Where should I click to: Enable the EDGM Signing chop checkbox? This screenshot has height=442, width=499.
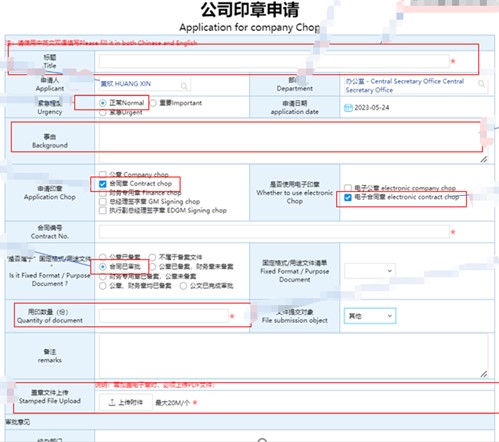(x=103, y=210)
